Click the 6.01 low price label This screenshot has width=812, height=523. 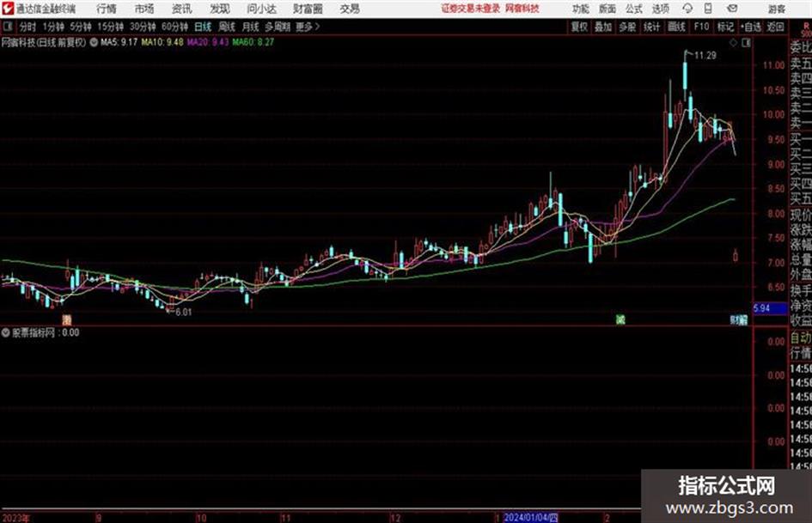click(x=183, y=313)
